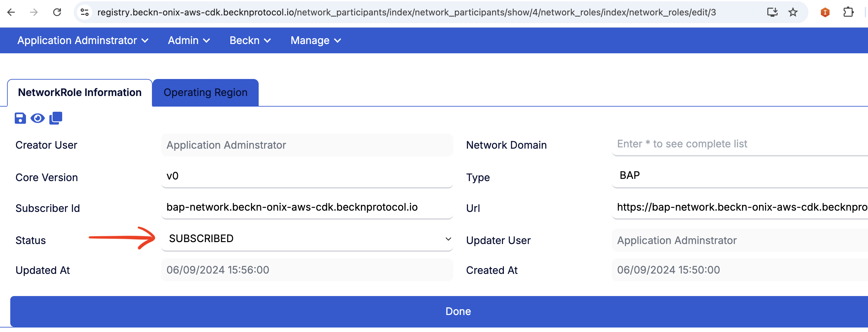The width and height of the screenshot is (868, 332).
Task: Click the Network Domain input field
Action: coord(738,144)
